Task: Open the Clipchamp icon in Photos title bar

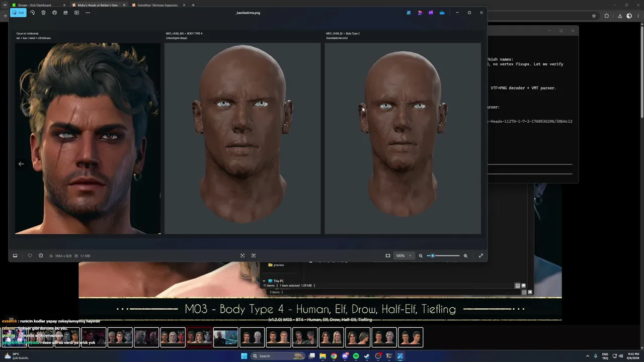Action: point(431,13)
